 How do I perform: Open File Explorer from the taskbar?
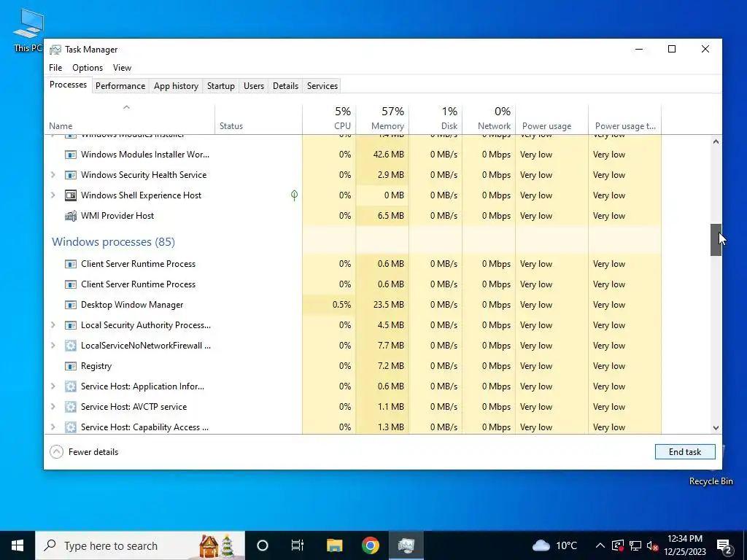[334, 545]
